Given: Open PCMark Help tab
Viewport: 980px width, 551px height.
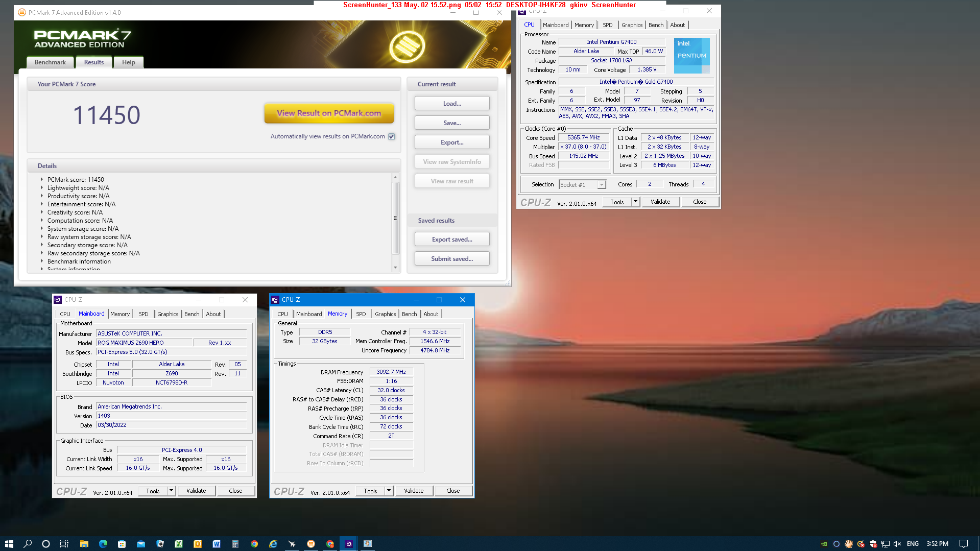Looking at the screenshot, I should tap(129, 62).
